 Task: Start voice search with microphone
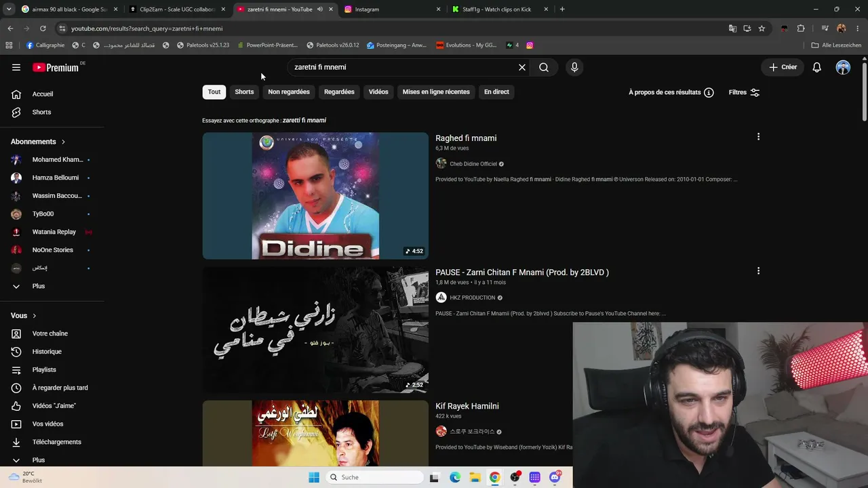tap(574, 67)
